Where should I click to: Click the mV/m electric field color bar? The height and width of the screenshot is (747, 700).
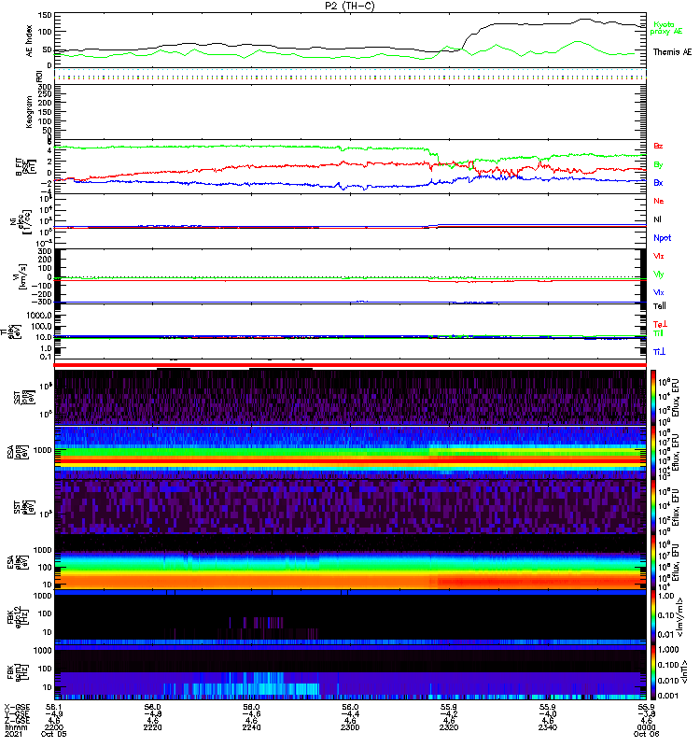point(653,617)
